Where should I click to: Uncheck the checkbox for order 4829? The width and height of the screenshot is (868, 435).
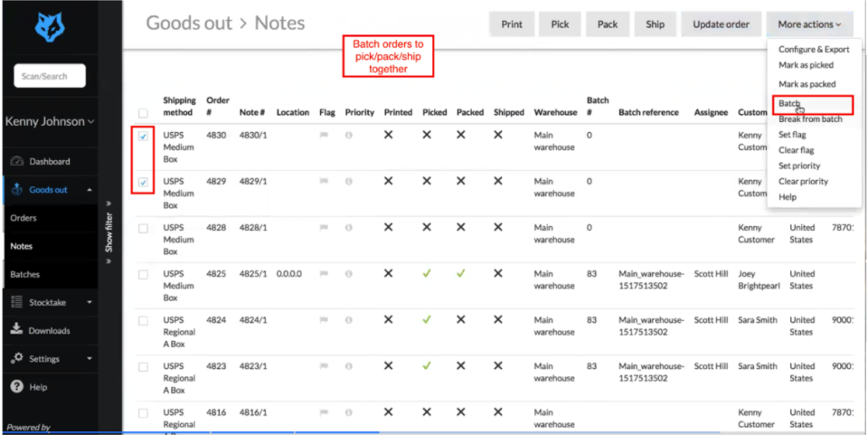coord(144,182)
